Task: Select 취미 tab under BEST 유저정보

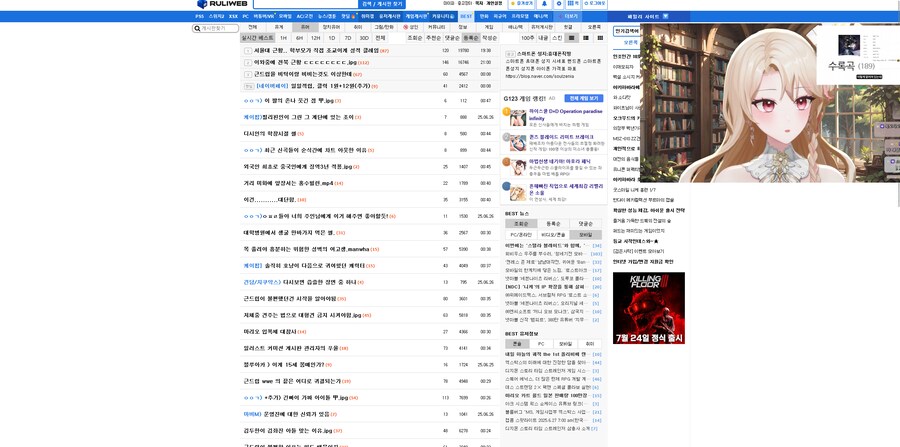Action: tap(589, 344)
